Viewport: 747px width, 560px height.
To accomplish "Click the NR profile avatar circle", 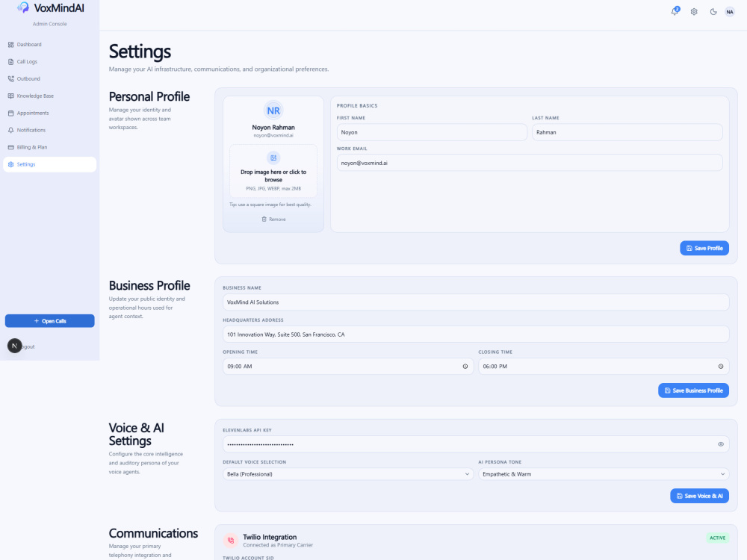I will [273, 111].
